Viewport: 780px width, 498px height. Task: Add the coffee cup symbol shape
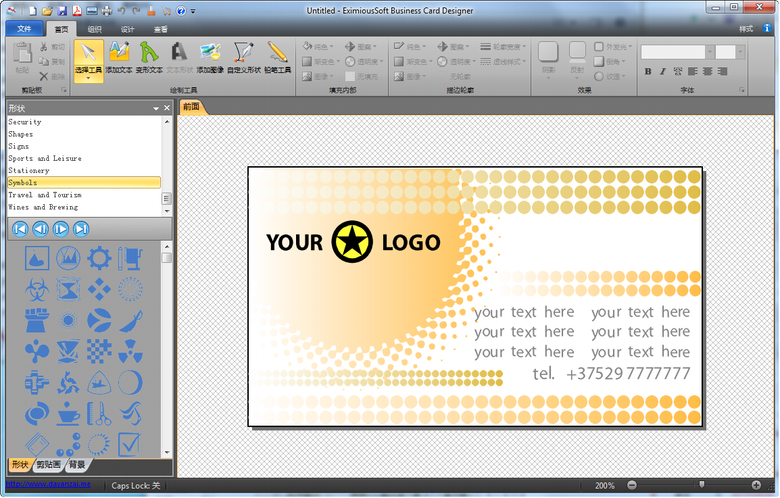68,413
